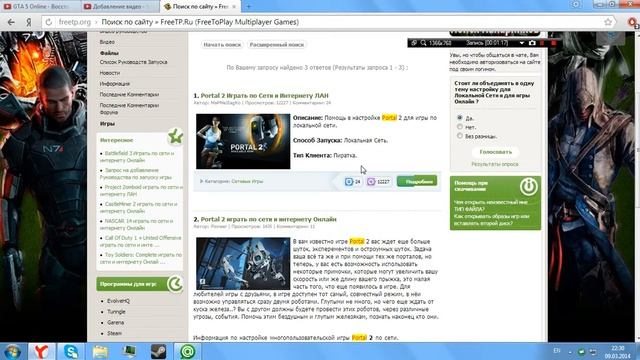Click the comments counter icon showing 24
The width and height of the screenshot is (640, 360).
pyautogui.click(x=349, y=182)
